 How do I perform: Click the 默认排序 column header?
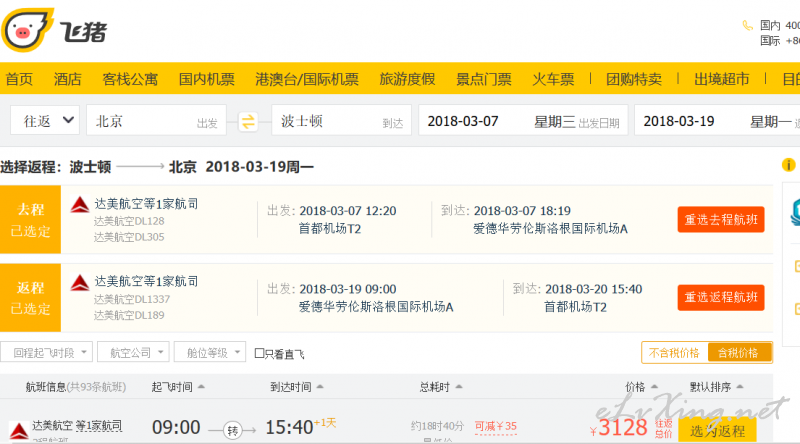click(x=711, y=387)
